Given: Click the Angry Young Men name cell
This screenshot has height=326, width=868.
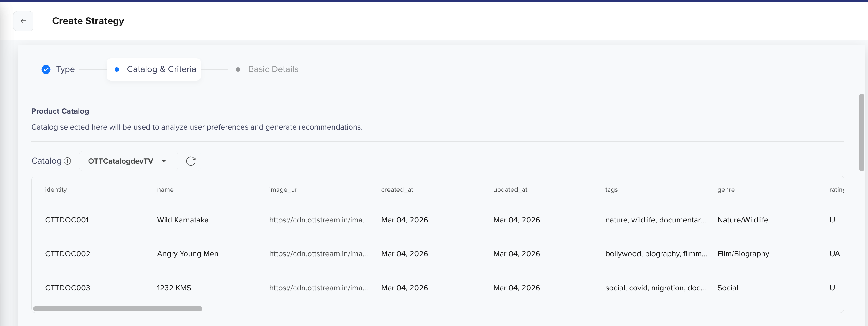Looking at the screenshot, I should [x=188, y=254].
